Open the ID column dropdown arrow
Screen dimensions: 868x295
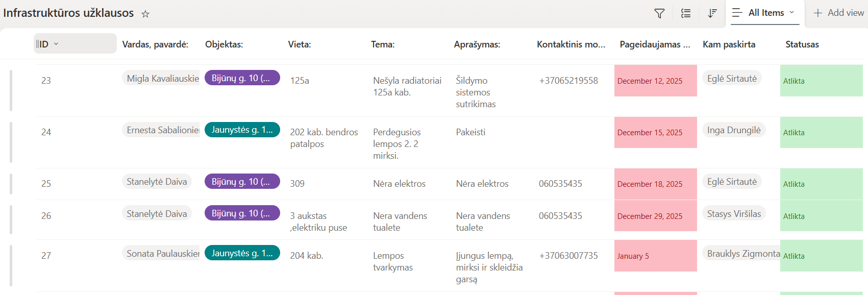(x=56, y=44)
